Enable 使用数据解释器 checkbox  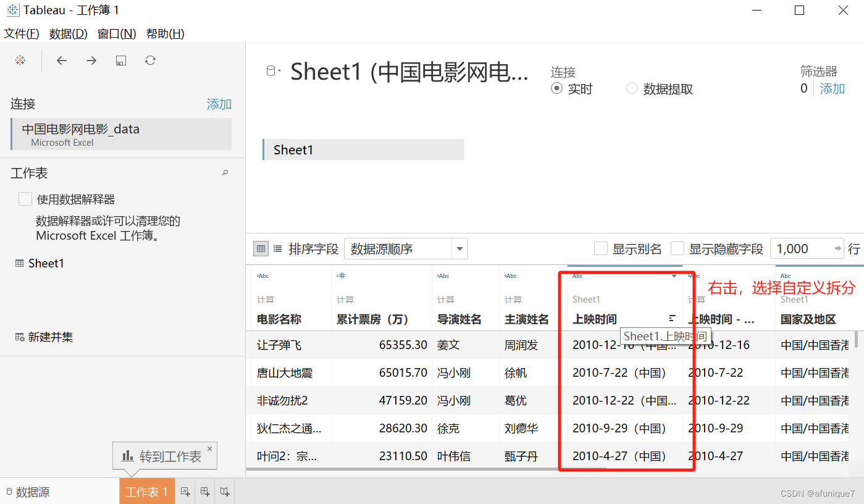(x=25, y=199)
